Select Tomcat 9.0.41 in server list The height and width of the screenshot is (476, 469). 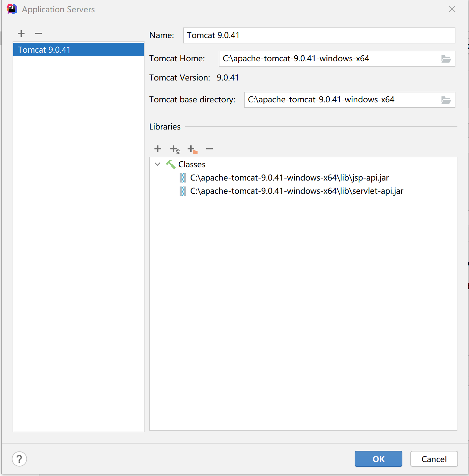(x=79, y=50)
